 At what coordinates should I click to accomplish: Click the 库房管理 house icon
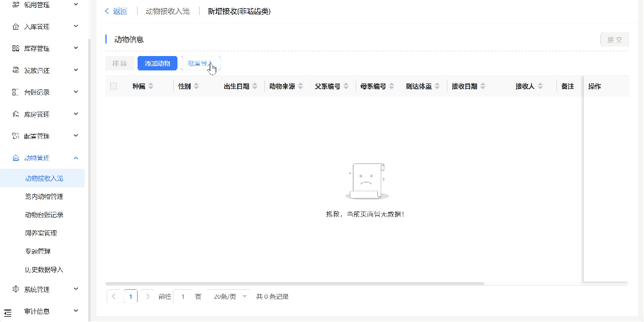pos(15,114)
